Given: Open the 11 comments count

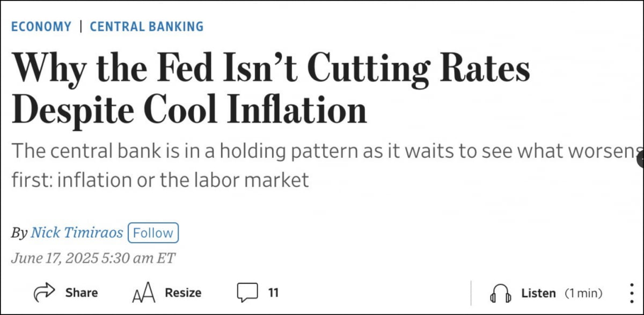Looking at the screenshot, I should pos(273,293).
